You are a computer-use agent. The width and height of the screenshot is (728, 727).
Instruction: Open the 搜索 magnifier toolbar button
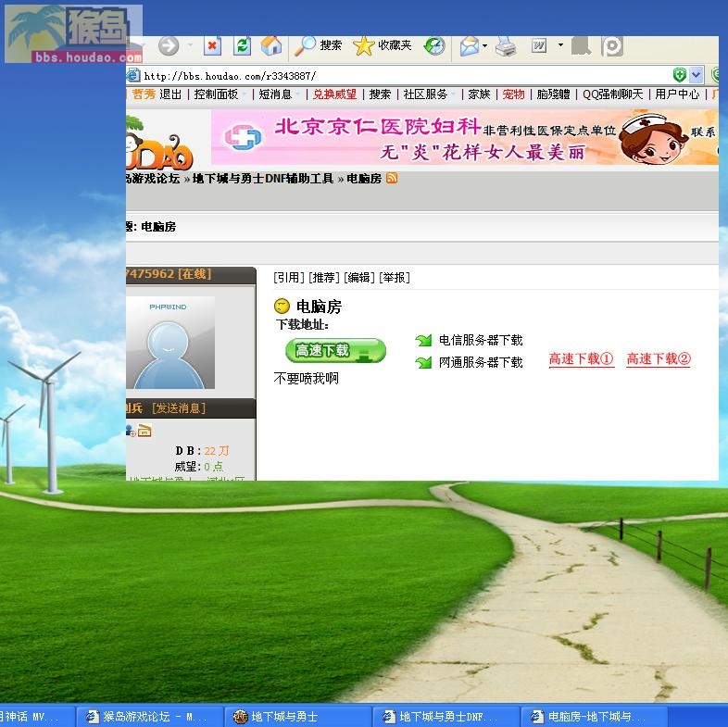319,45
